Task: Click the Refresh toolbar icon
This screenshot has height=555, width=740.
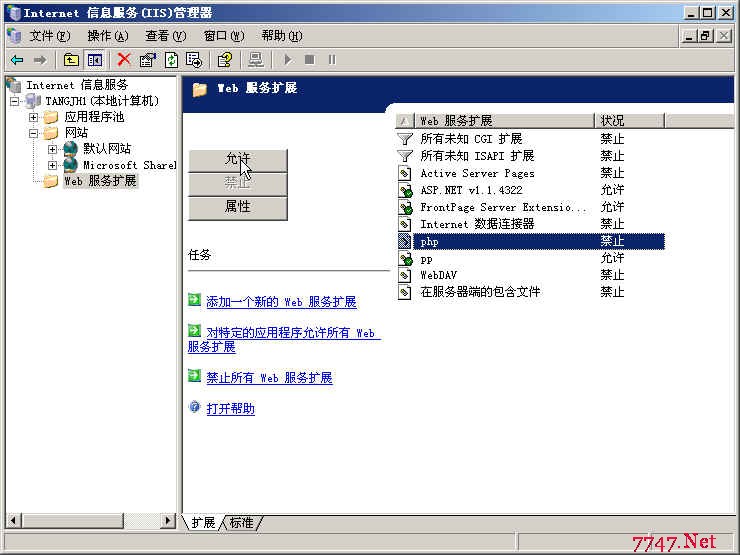Action: tap(171, 60)
